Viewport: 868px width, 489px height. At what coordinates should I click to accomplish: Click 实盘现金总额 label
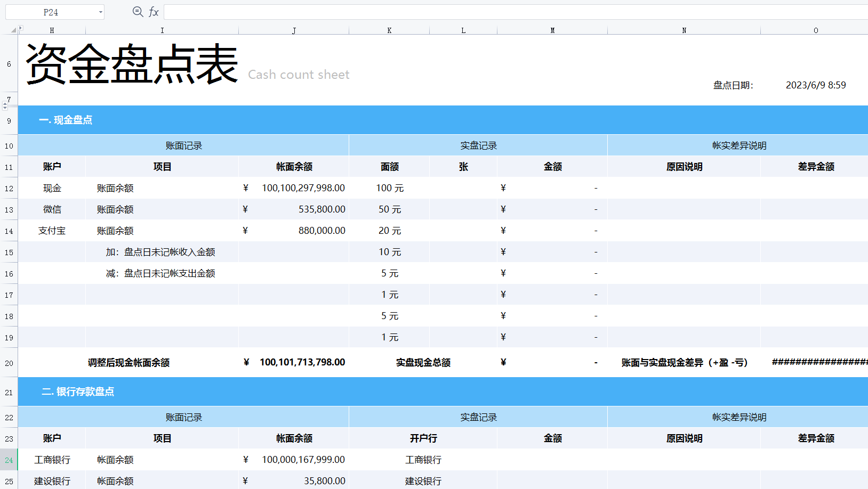(423, 363)
